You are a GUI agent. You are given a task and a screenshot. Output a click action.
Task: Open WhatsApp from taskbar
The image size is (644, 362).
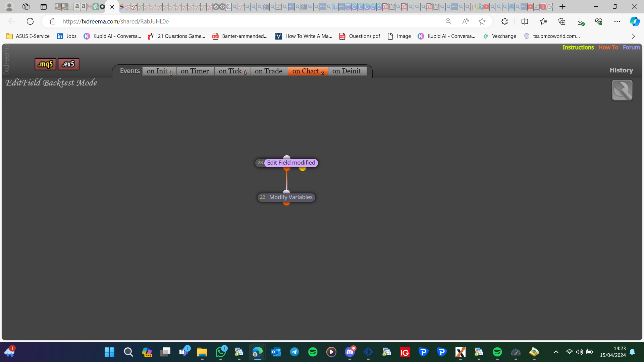coord(221,352)
